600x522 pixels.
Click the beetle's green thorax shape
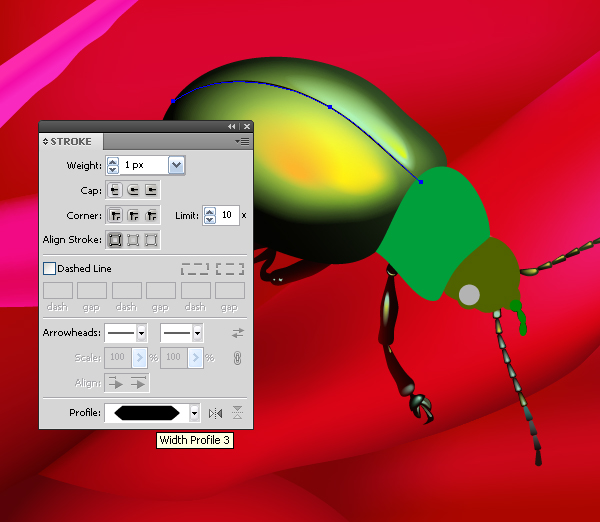coord(436,233)
